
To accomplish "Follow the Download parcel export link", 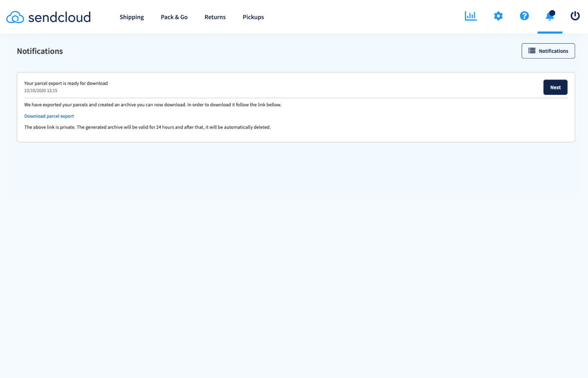I will pyautogui.click(x=49, y=116).
